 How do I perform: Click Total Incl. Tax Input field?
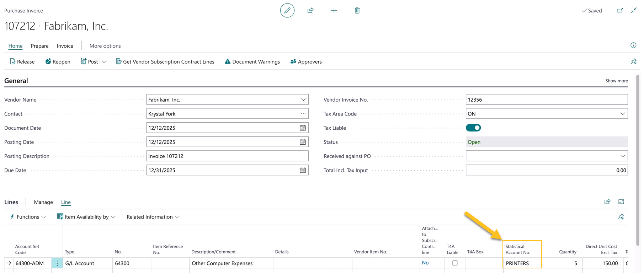point(547,170)
